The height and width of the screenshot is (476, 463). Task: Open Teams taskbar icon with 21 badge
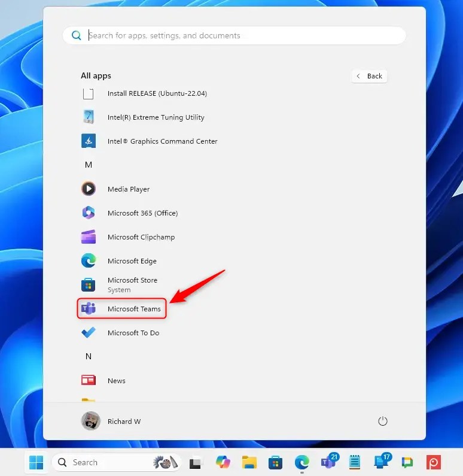point(329,462)
